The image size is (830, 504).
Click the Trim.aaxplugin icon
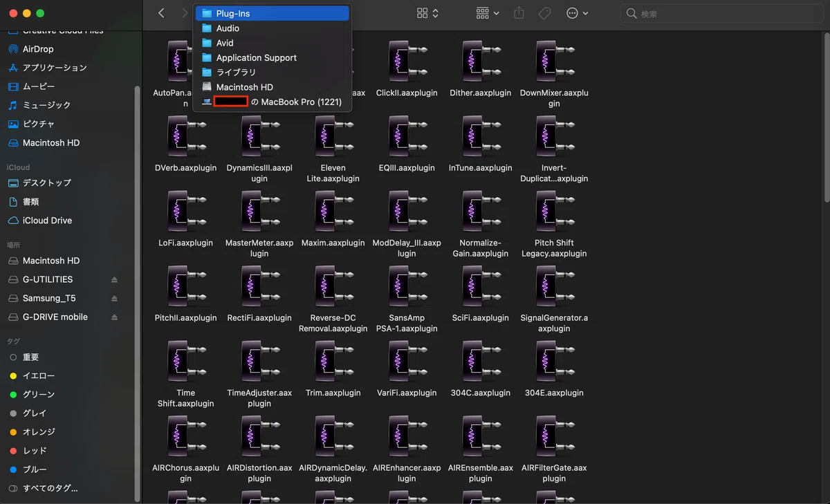click(333, 362)
